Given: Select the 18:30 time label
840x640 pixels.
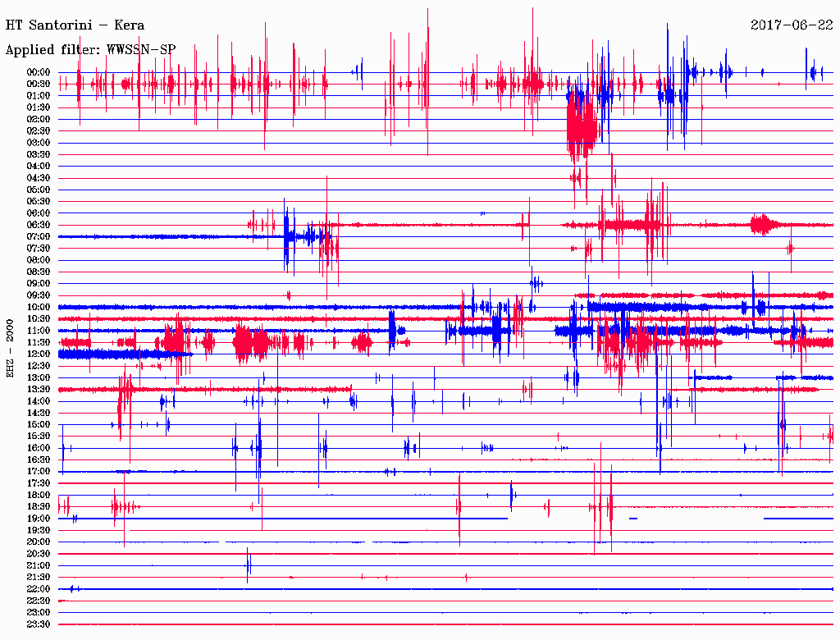Looking at the screenshot, I should [x=39, y=507].
